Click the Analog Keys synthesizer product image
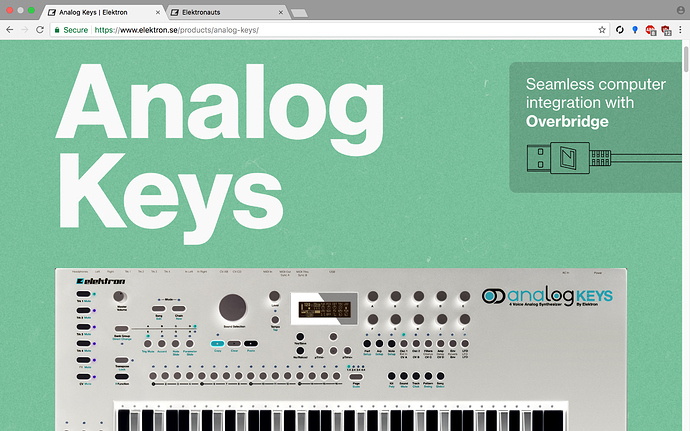Screen dimensions: 690x431 click(341, 349)
